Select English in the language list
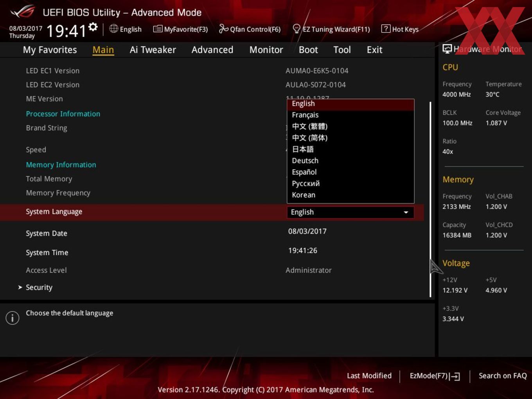 tap(350, 104)
